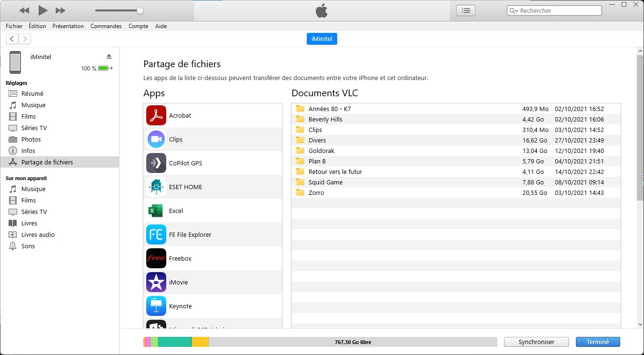The height and width of the screenshot is (355, 644).
Task: Click the fast-forward playback button
Action: [60, 10]
